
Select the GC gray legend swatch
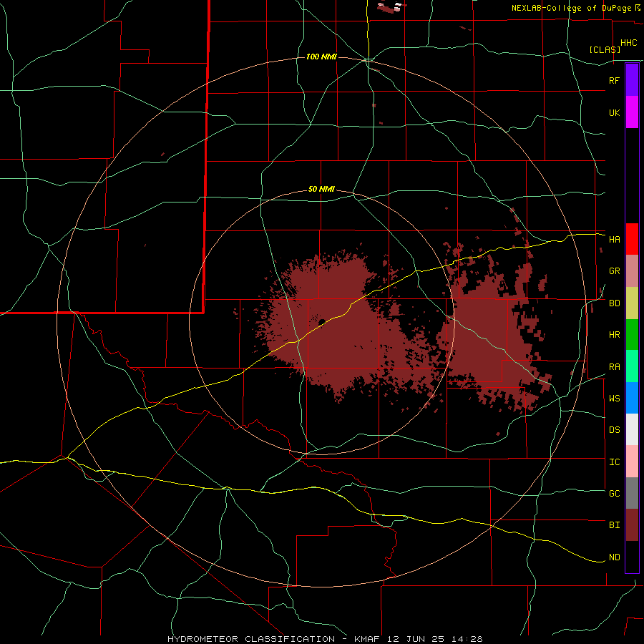(x=632, y=493)
